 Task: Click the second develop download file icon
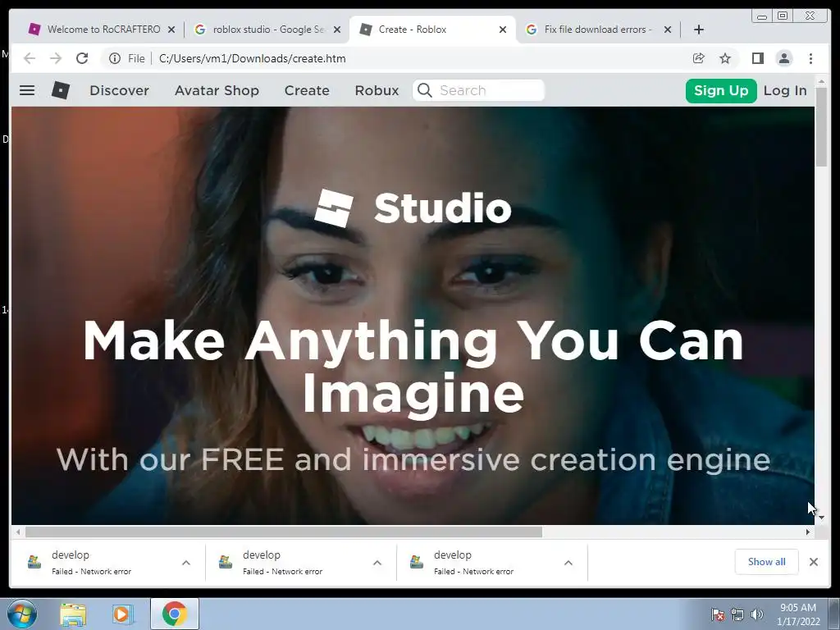pos(226,562)
